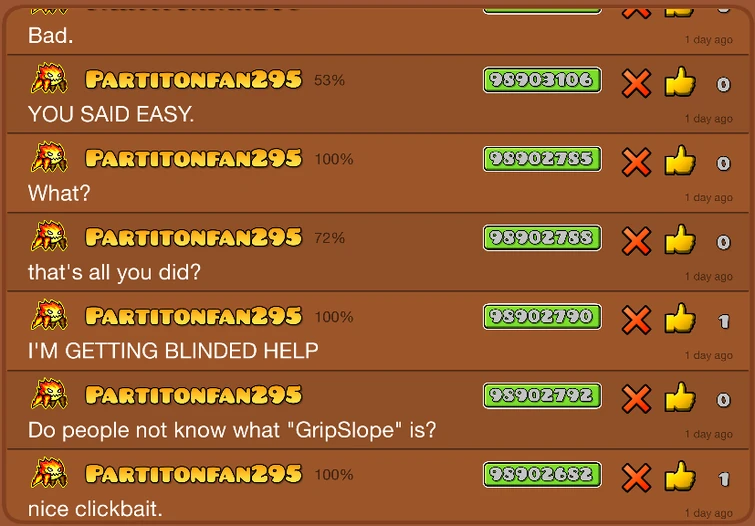Like the "YOU SAID EASY." comment
Viewport: 755px width, 526px height.
pyautogui.click(x=680, y=81)
